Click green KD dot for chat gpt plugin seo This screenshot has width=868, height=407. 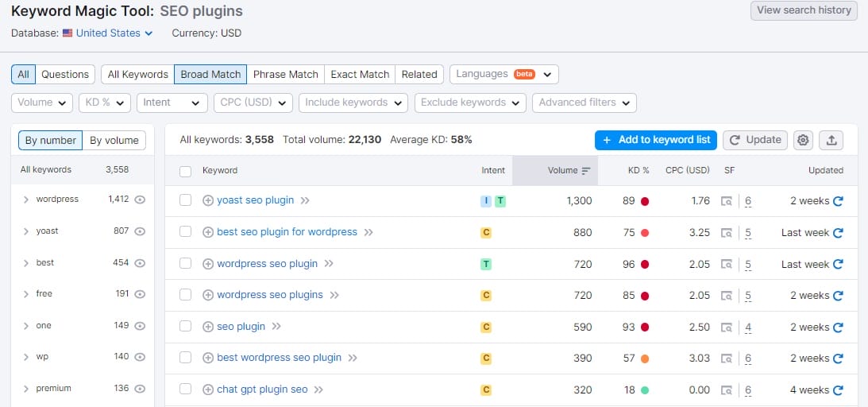coord(644,390)
